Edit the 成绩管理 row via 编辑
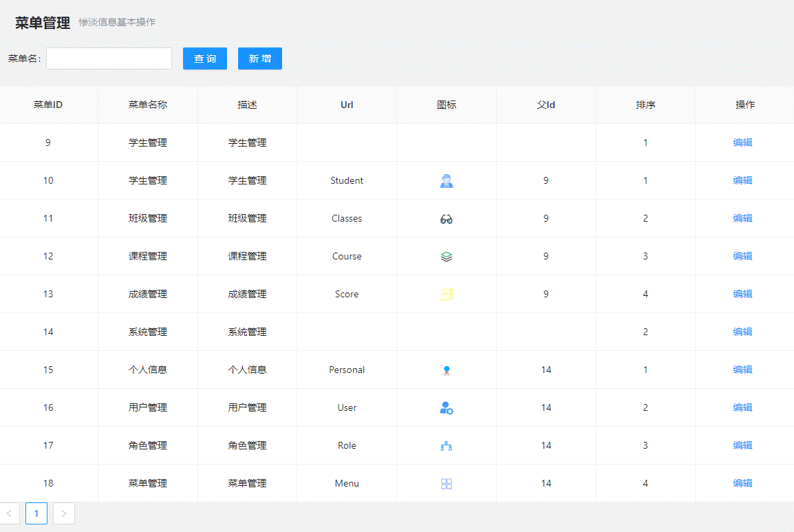The image size is (794, 532). point(742,294)
